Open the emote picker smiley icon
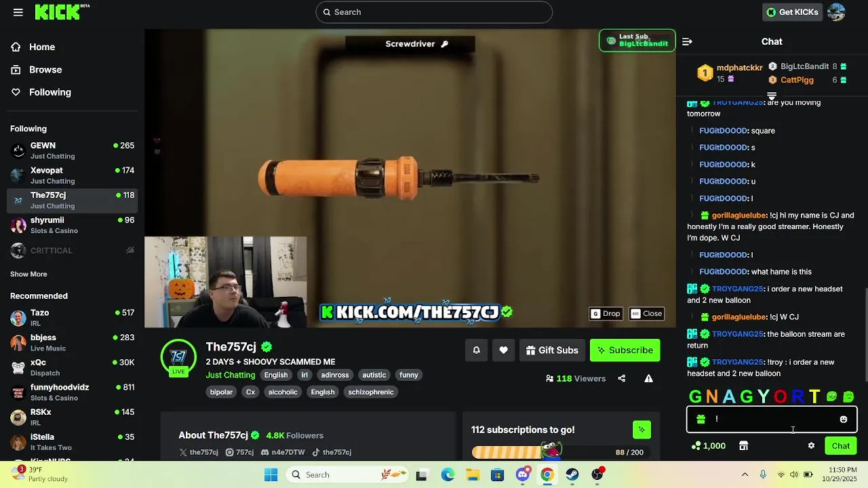 point(844,420)
